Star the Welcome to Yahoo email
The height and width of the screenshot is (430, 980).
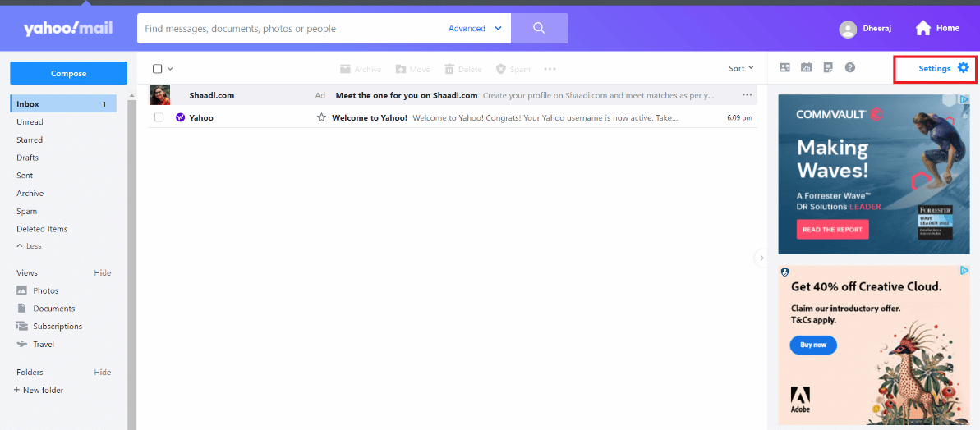click(x=321, y=117)
